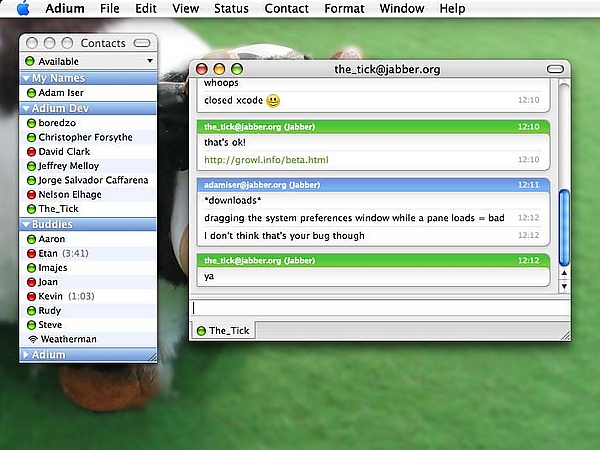This screenshot has width=600, height=450.
Task: Collapse the Adium Dev group
Action: (x=26, y=108)
